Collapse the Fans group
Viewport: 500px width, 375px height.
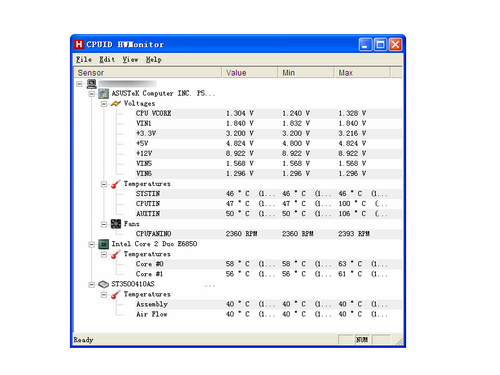pyautogui.click(x=104, y=224)
